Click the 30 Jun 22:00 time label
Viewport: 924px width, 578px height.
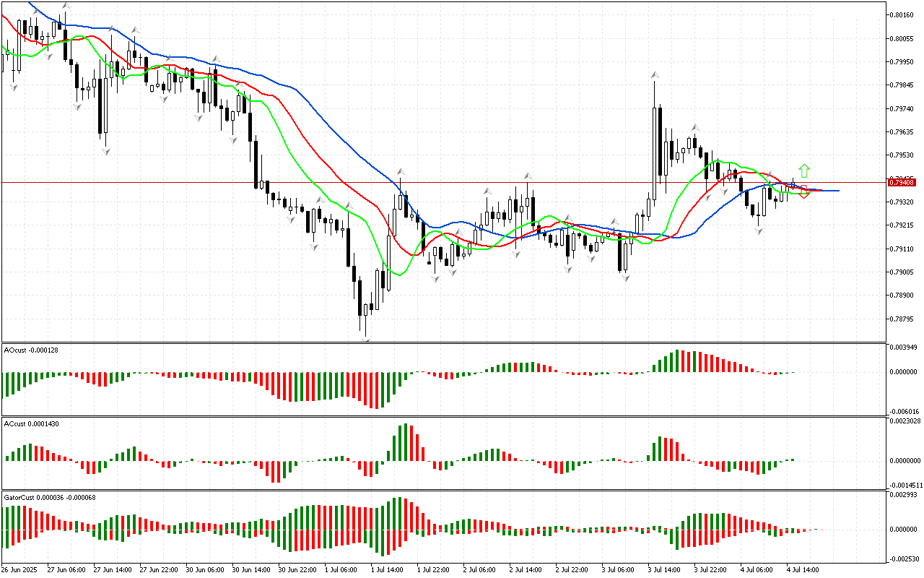point(297,570)
